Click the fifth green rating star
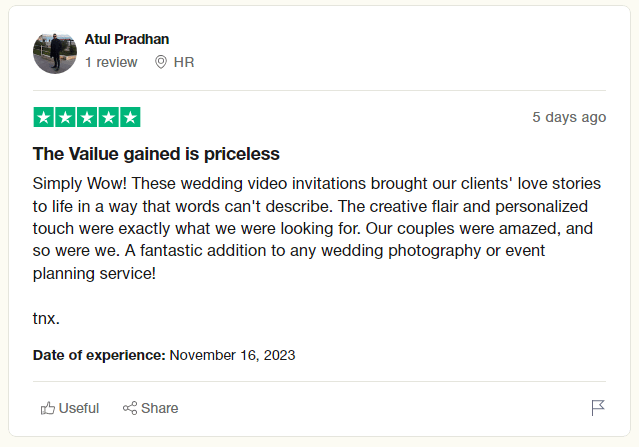Screen dimensions: 639x447 130,117
